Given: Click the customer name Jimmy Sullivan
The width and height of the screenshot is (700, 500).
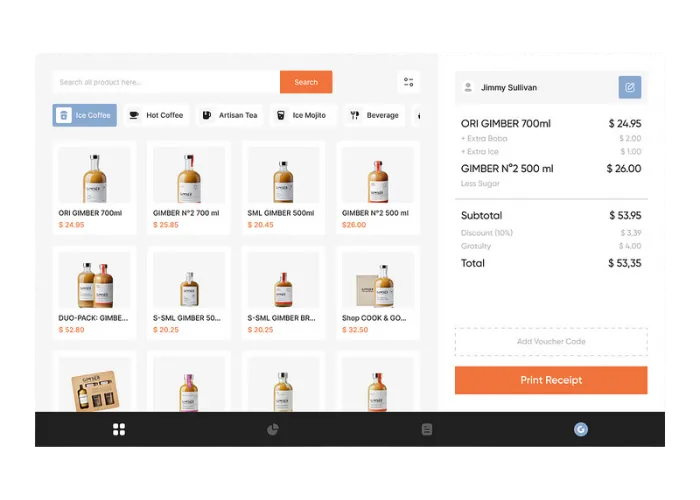Looking at the screenshot, I should coord(509,88).
